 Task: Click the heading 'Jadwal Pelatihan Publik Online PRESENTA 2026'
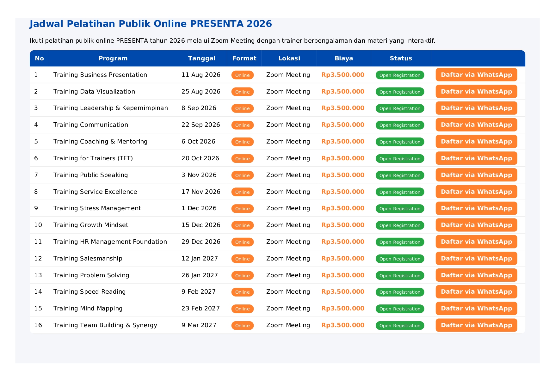(x=151, y=24)
